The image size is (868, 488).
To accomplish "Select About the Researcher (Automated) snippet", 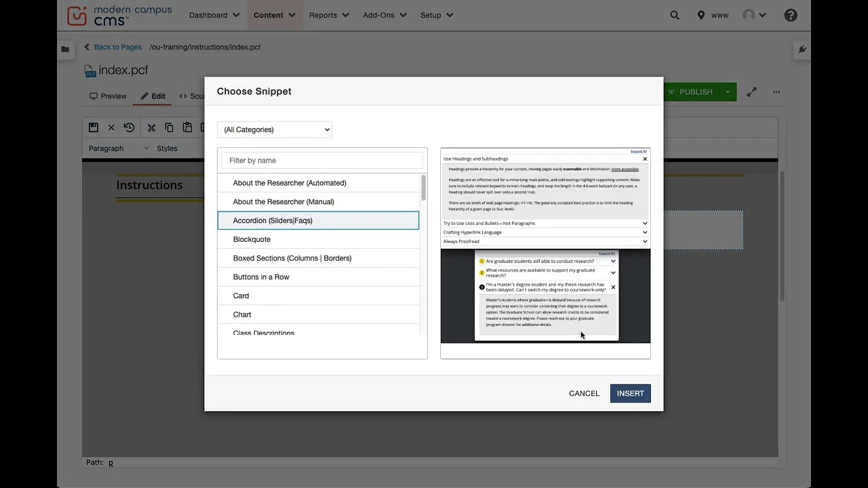I will (x=318, y=183).
